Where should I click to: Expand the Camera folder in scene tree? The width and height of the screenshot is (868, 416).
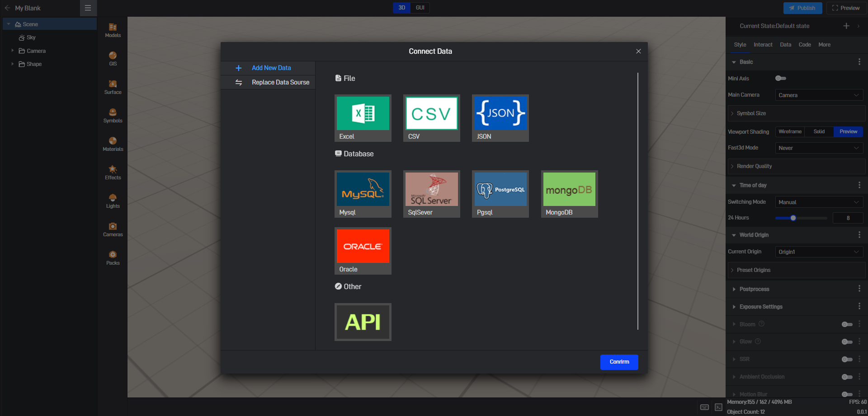coord(12,51)
